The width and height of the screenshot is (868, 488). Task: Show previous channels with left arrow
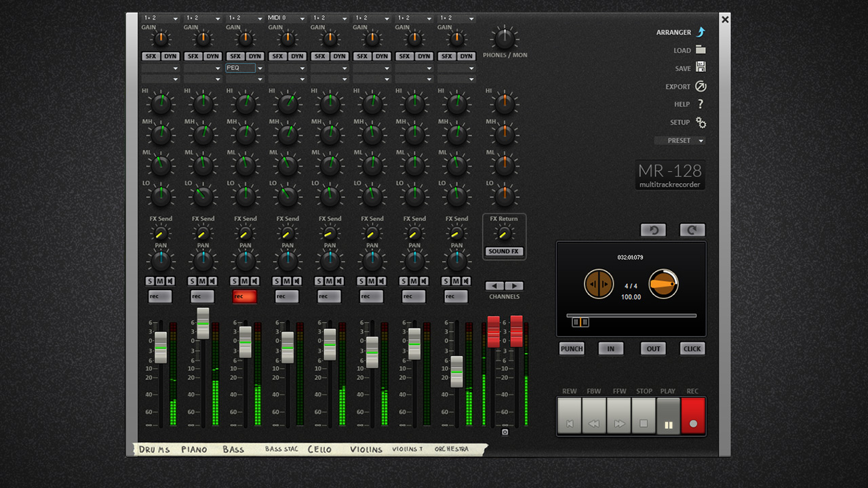[x=495, y=286]
